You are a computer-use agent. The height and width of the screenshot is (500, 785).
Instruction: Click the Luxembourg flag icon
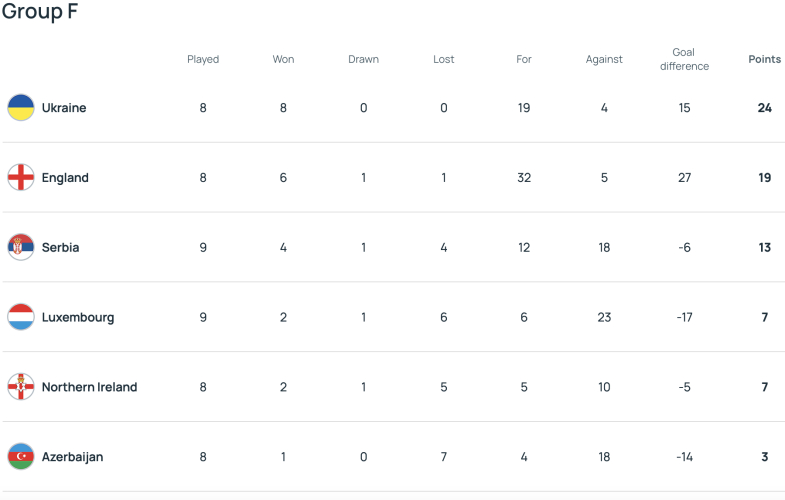(x=21, y=317)
